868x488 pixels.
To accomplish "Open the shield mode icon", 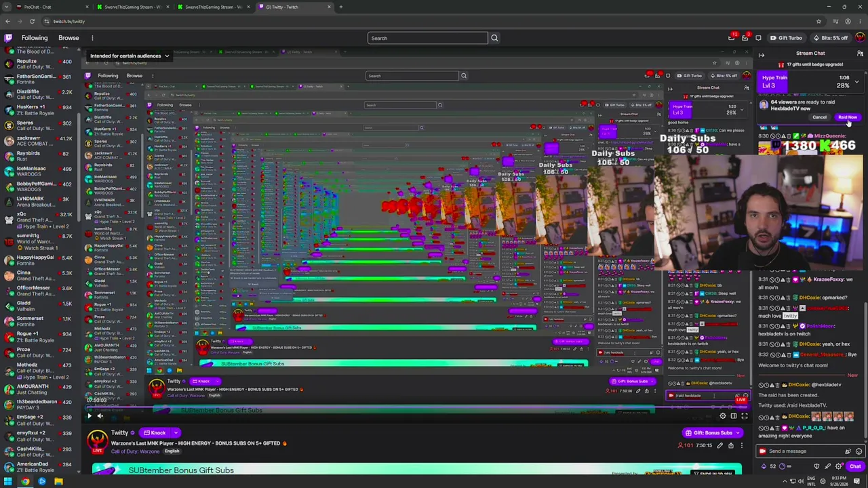I will tap(816, 466).
